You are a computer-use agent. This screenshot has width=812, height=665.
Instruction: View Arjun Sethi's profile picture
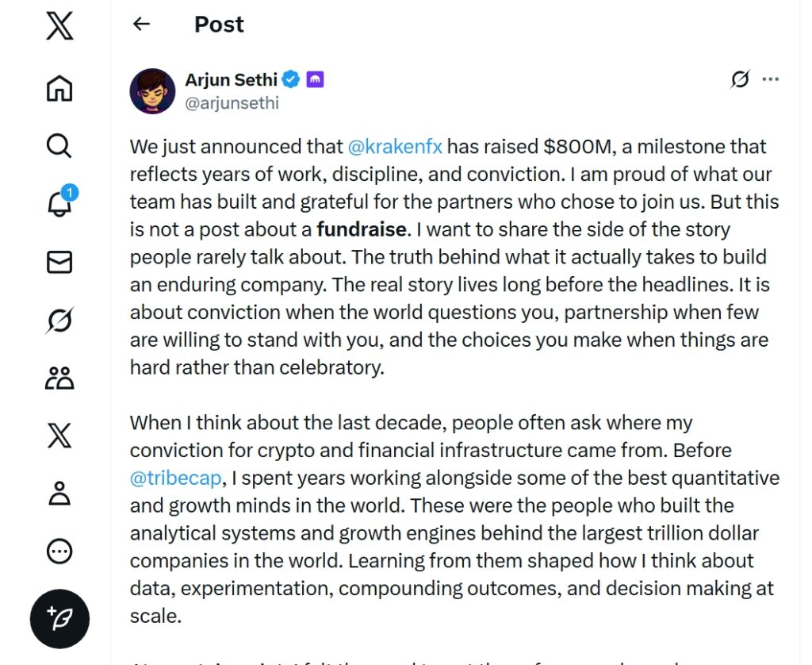[151, 90]
